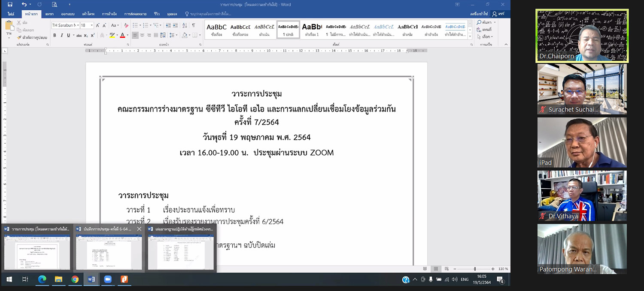644x291 pixels.
Task: Show paragraph marks with pilcrow icon
Action: 194,25
